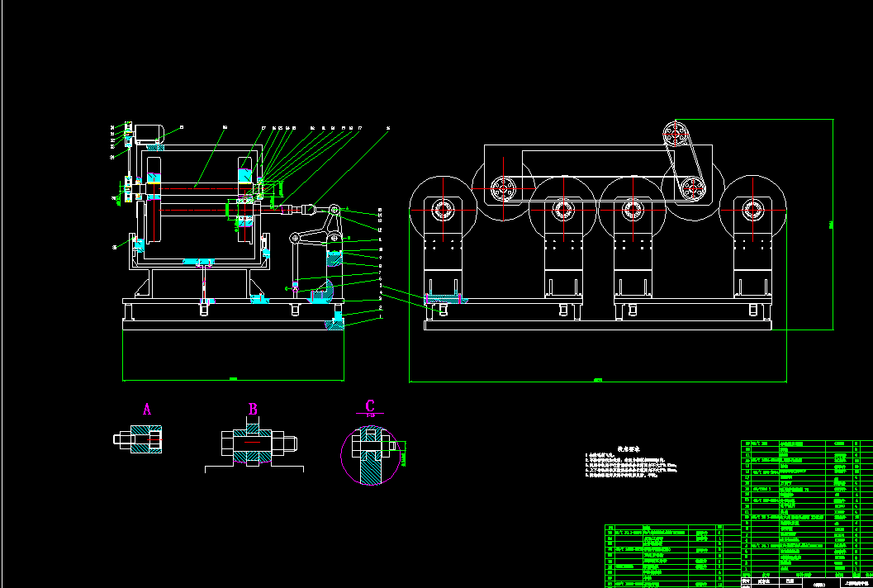Pick the white title block in the bottom right corner
Screen dimensions: 873x588
(807, 582)
